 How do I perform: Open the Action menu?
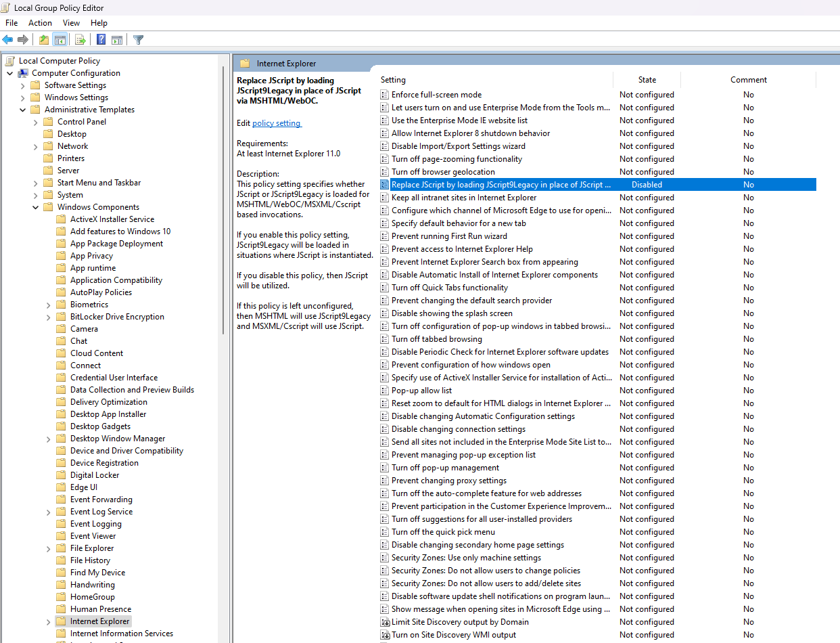coord(40,22)
